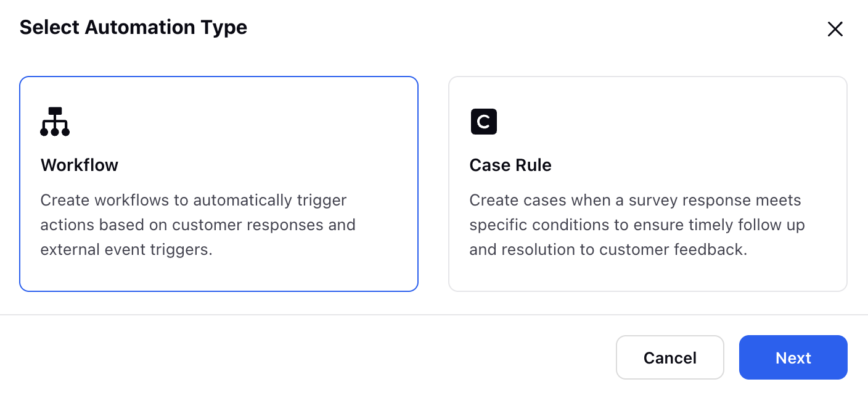Click the Workflow hierarchy tree icon
Image resolution: width=868 pixels, height=395 pixels.
pos(55,122)
